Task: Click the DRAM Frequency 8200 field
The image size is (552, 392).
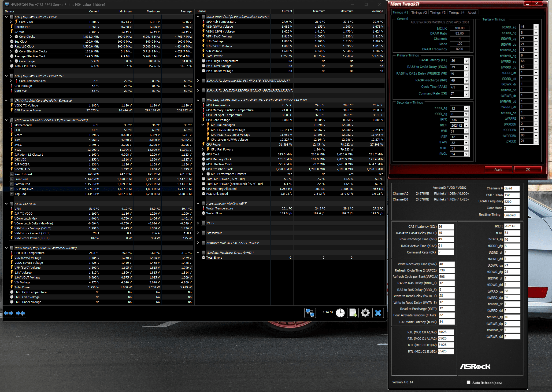Action: [459, 49]
